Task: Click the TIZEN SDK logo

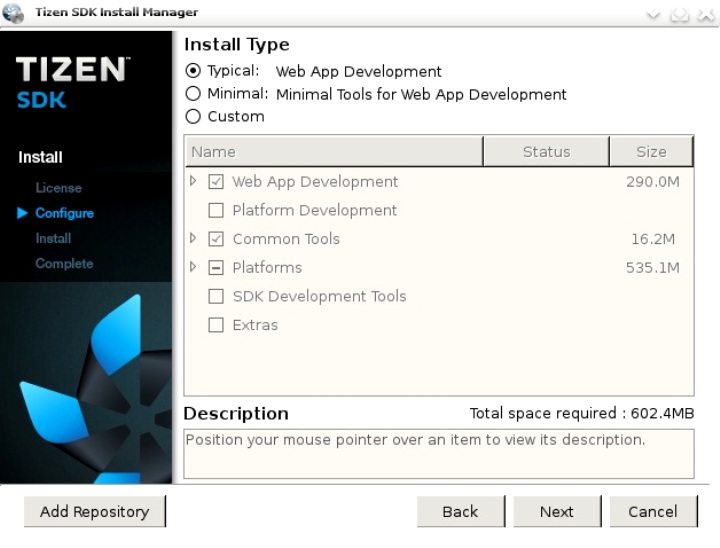Action: point(73,82)
